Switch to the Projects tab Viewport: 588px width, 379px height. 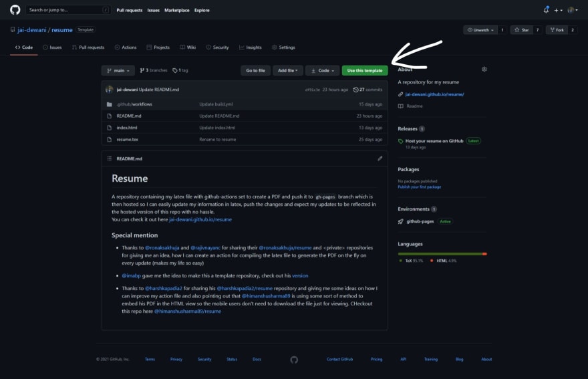pos(158,47)
